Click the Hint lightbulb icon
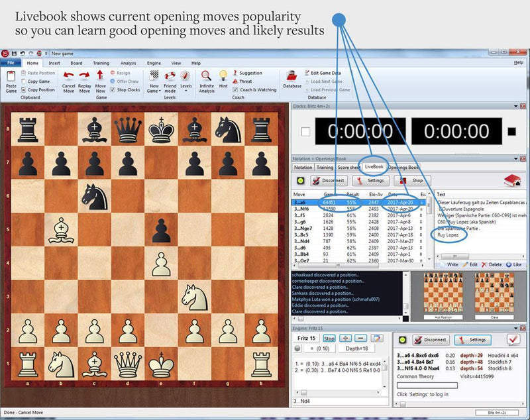The width and height of the screenshot is (530, 420). 223,75
